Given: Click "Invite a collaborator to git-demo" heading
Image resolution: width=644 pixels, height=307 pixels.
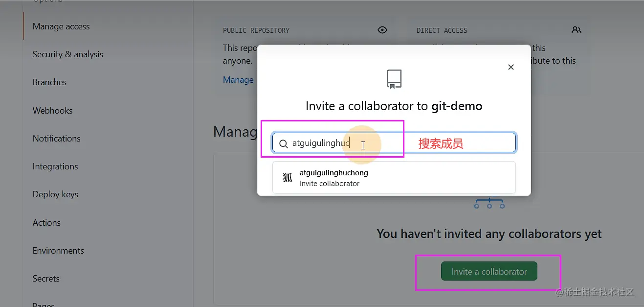Looking at the screenshot, I should [394, 106].
